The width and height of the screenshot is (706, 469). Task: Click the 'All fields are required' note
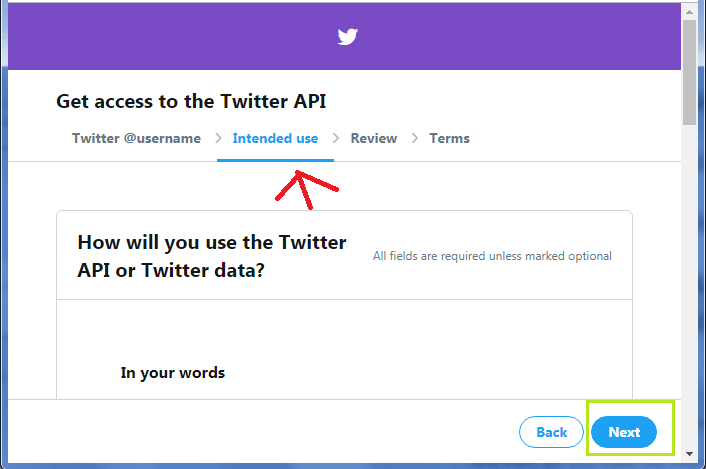tap(492, 256)
